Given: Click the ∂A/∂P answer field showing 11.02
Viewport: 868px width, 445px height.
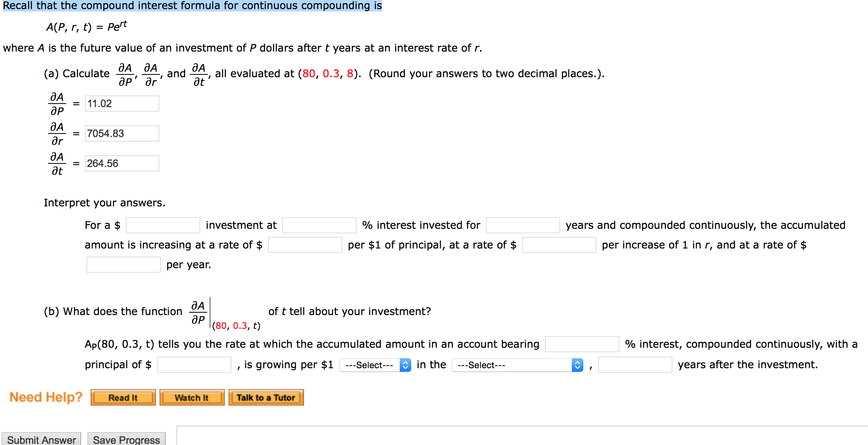Looking at the screenshot, I should point(122,104).
